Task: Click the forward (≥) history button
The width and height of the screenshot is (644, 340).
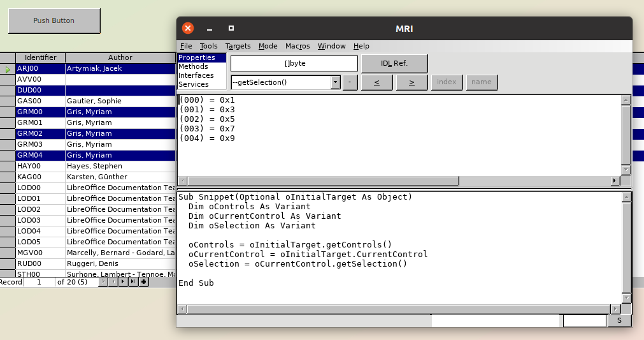Action: [411, 82]
